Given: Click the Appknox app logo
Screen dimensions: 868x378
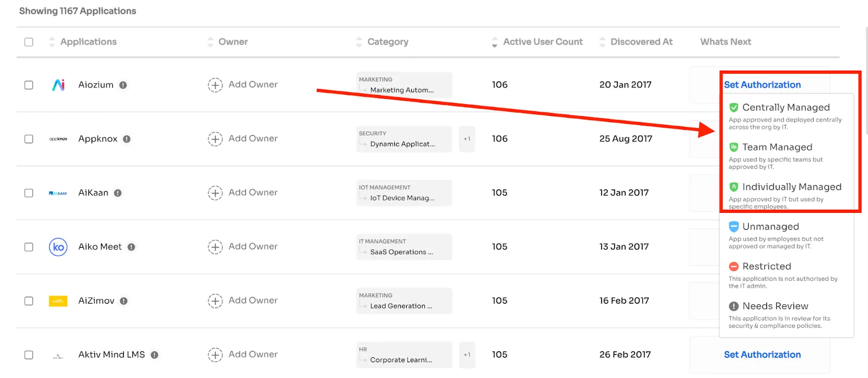Looking at the screenshot, I should coord(58,139).
